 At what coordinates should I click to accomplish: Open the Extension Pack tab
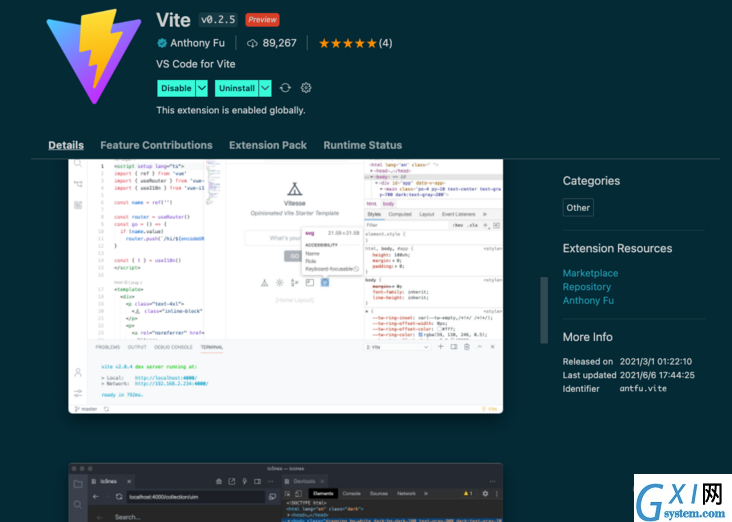pyautogui.click(x=268, y=145)
